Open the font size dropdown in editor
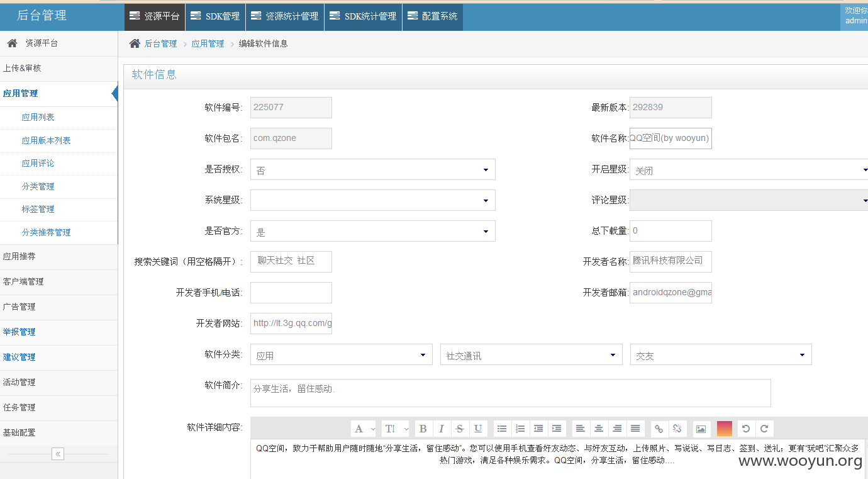Screen dimensions: 868x479 pos(394,429)
